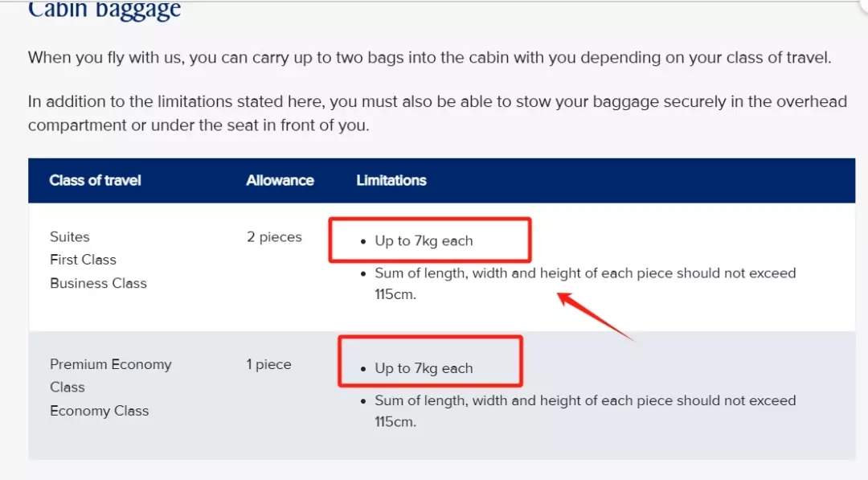Click the Cabin baggage heading
Viewport: 868px width, 480px height.
104,10
